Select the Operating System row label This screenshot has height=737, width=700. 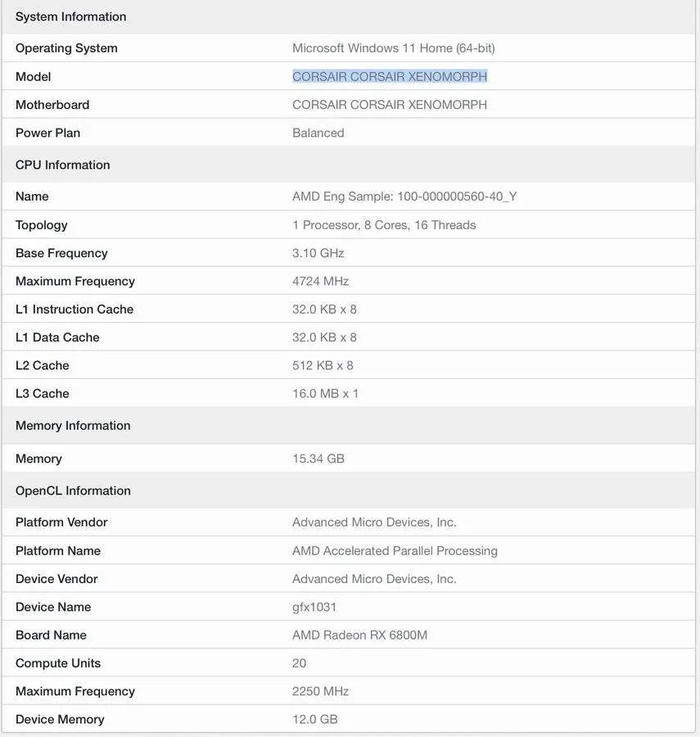(66, 48)
